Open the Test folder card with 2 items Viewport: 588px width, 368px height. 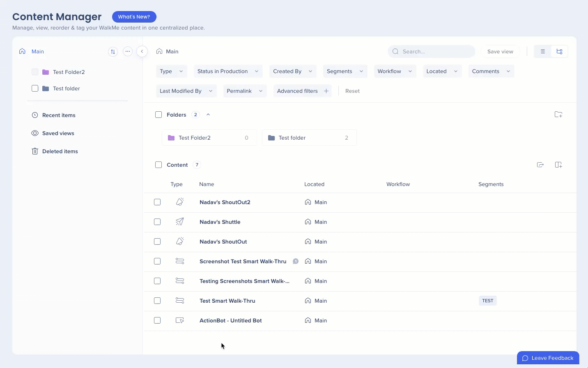pyautogui.click(x=309, y=138)
